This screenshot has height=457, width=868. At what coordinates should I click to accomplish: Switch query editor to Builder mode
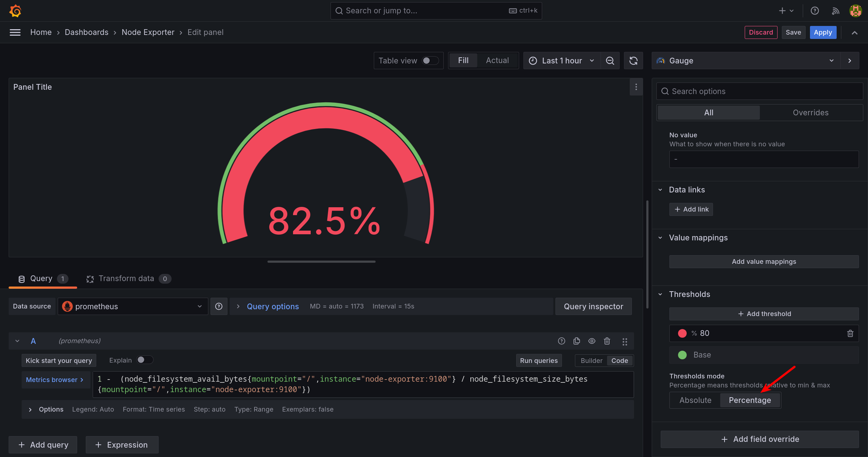click(x=591, y=361)
